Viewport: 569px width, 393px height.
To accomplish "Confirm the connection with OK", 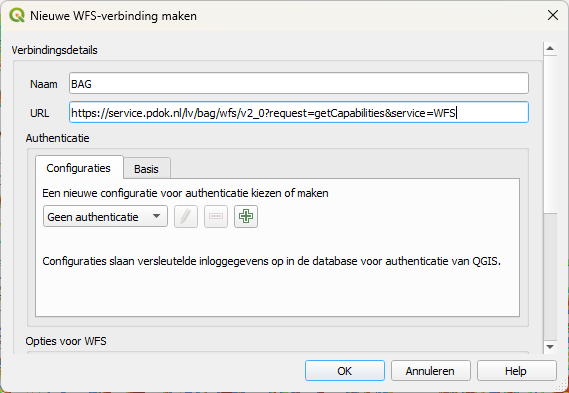I will [x=345, y=371].
